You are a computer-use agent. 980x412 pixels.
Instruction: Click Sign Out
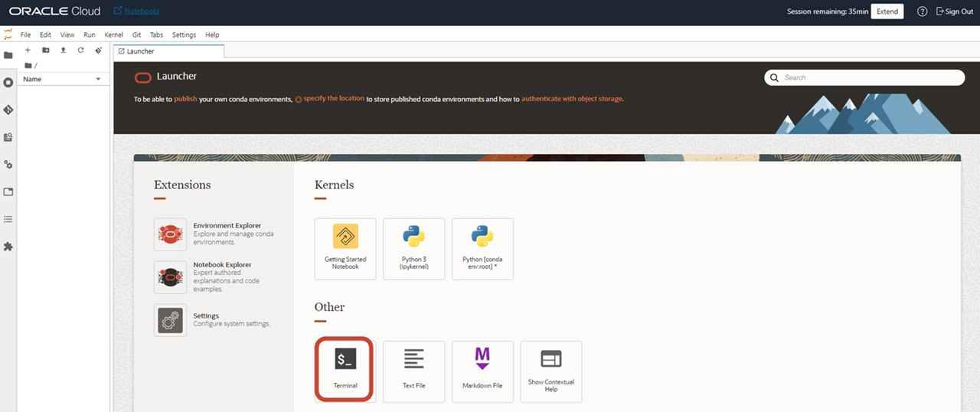955,11
